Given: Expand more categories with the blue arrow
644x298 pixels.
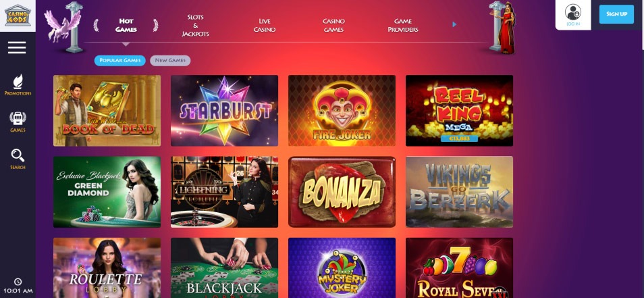Looking at the screenshot, I should tap(454, 24).
